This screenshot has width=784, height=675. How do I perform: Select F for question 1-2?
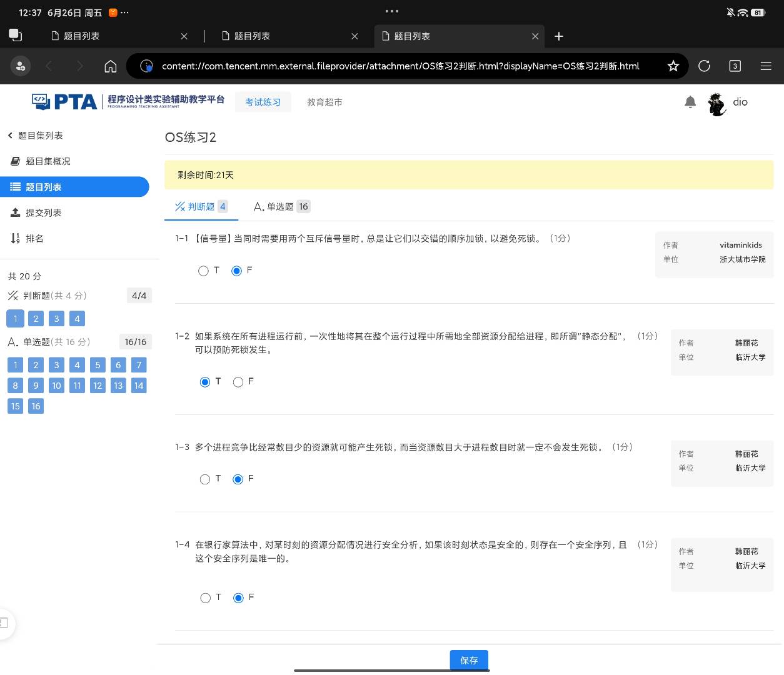tap(238, 382)
